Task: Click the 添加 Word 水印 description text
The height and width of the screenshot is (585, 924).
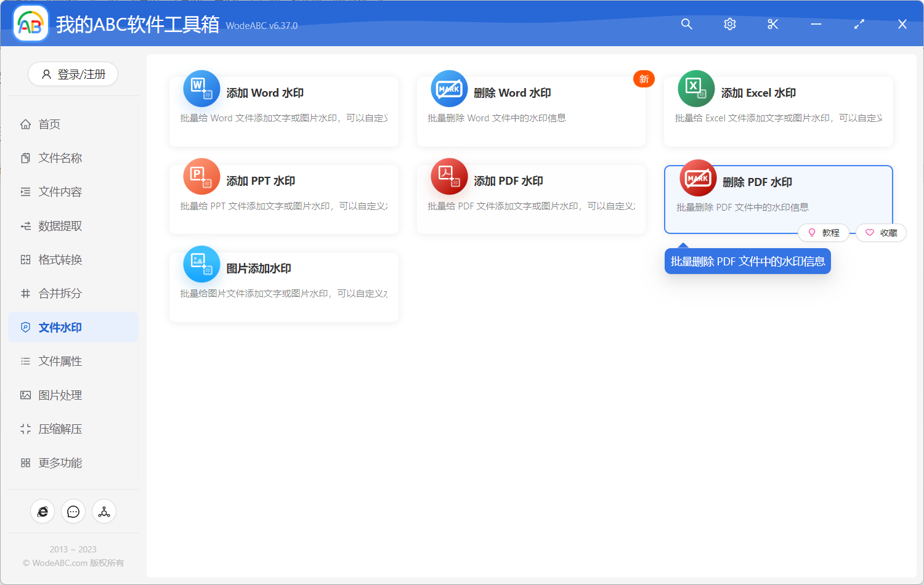Action: (284, 118)
